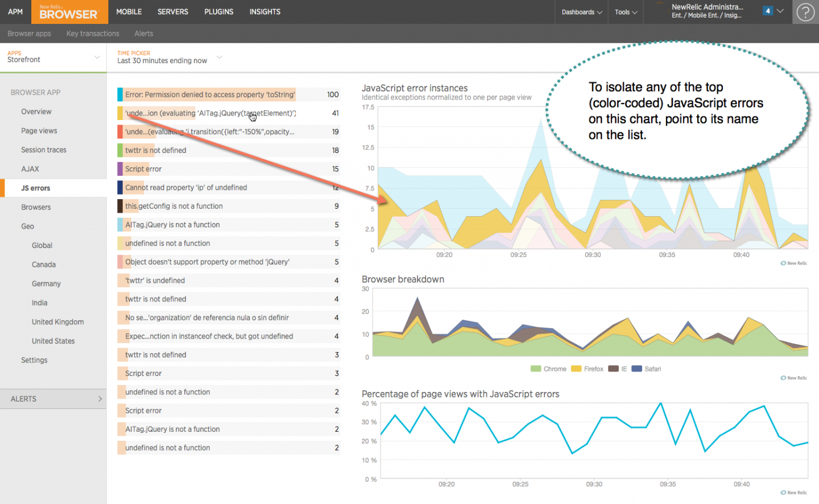
Task: Open the Storefront app selector dropdown
Action: tap(53, 57)
